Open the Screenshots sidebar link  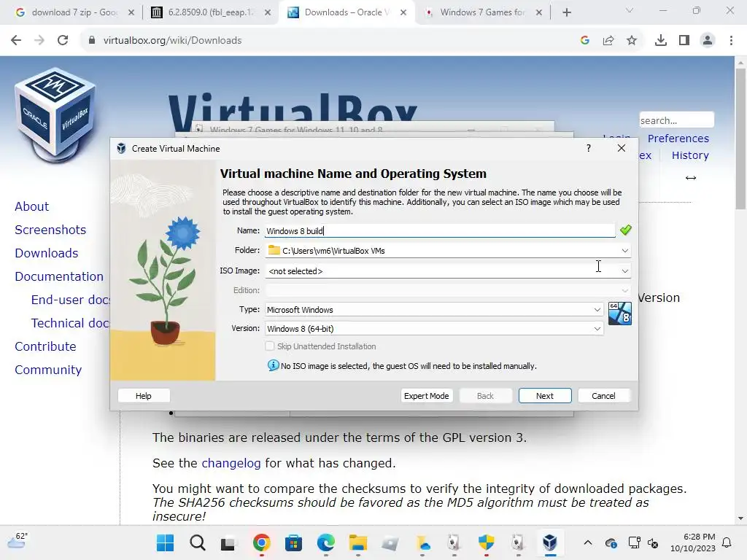[x=50, y=230]
